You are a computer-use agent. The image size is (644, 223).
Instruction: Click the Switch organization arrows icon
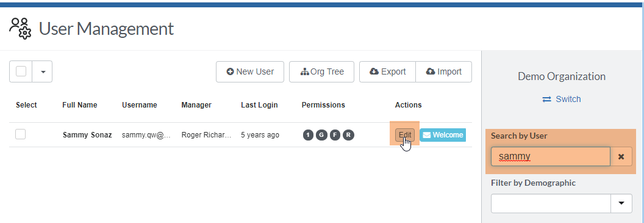pos(546,99)
